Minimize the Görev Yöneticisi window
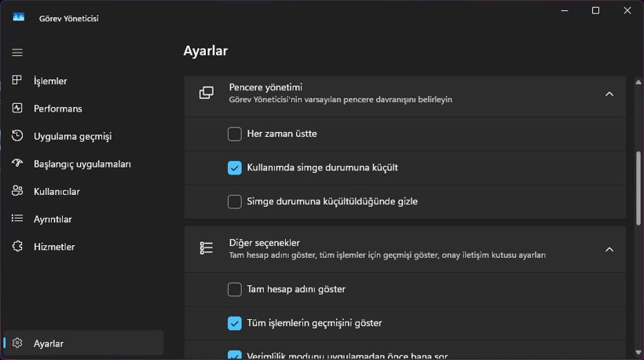Image resolution: width=644 pixels, height=360 pixels. pos(565,10)
